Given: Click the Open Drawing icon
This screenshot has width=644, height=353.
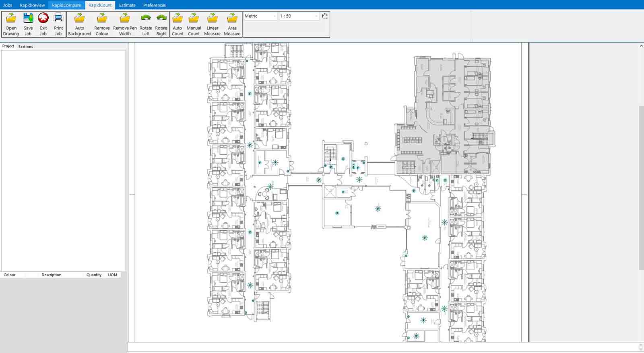Looking at the screenshot, I should click(x=11, y=24).
